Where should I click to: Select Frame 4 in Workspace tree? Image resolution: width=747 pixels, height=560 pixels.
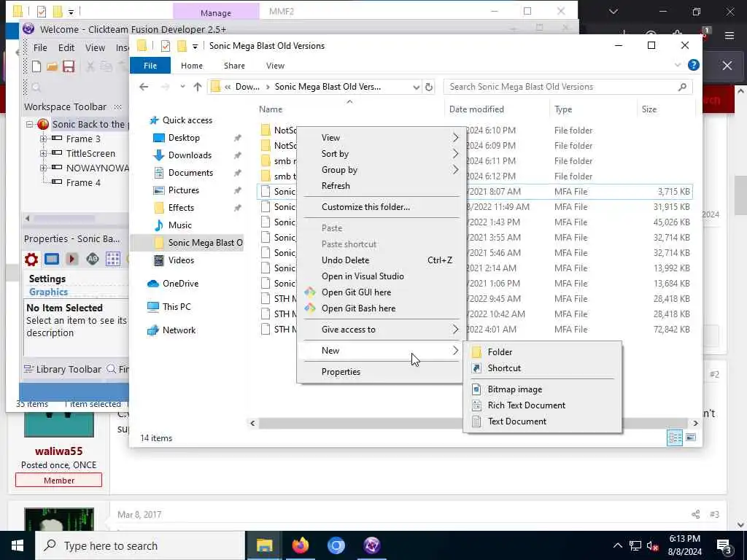(x=83, y=183)
